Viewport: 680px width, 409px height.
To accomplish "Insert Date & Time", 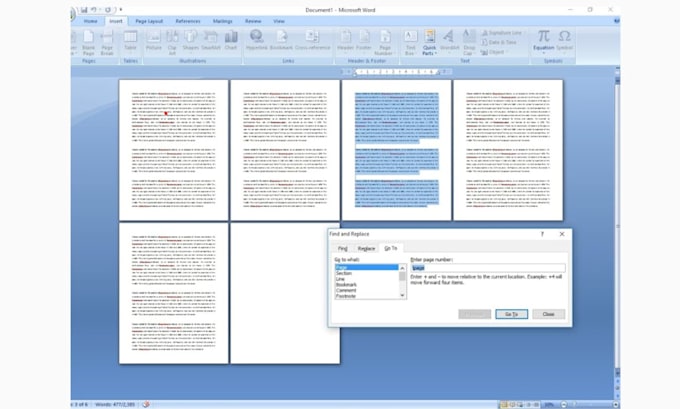I will click(499, 43).
